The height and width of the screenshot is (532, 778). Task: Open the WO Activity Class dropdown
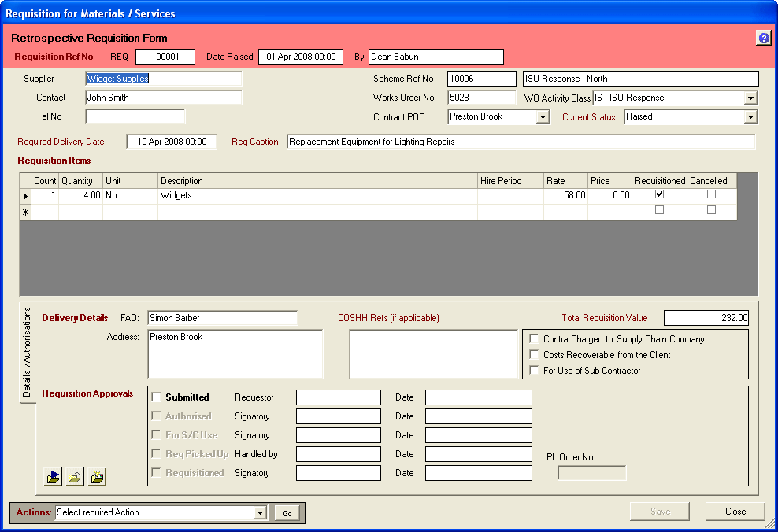pos(750,98)
